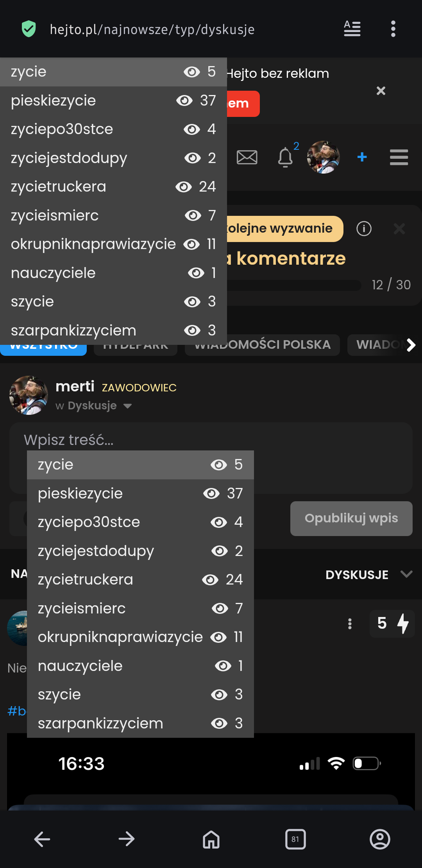Go to browser home page

click(x=211, y=839)
